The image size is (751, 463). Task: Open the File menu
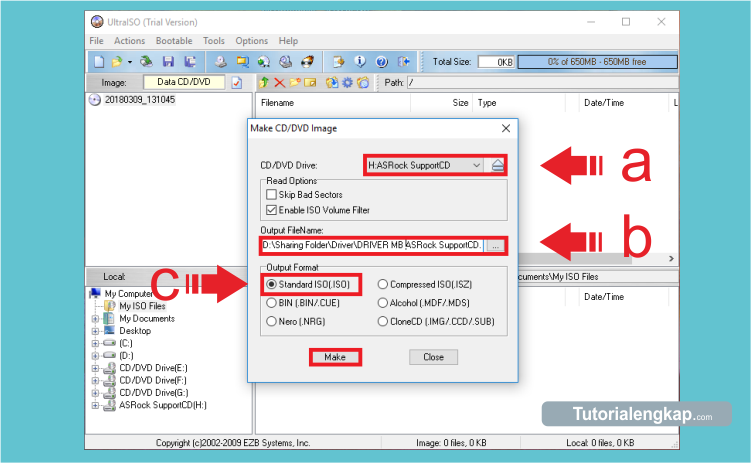[96, 41]
